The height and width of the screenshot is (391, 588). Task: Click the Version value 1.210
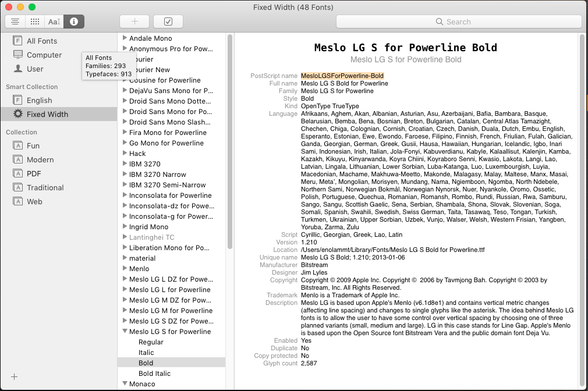[x=309, y=242]
